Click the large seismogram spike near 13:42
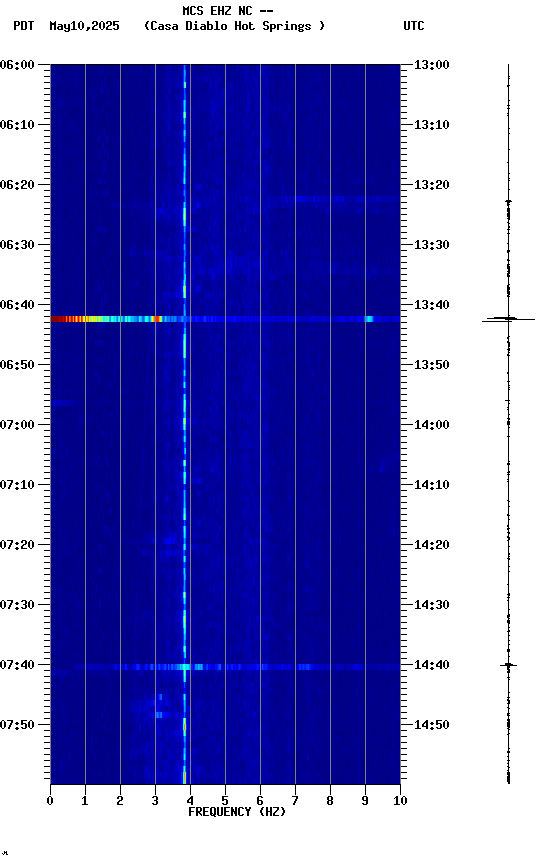This screenshot has height=864, width=552. click(508, 319)
